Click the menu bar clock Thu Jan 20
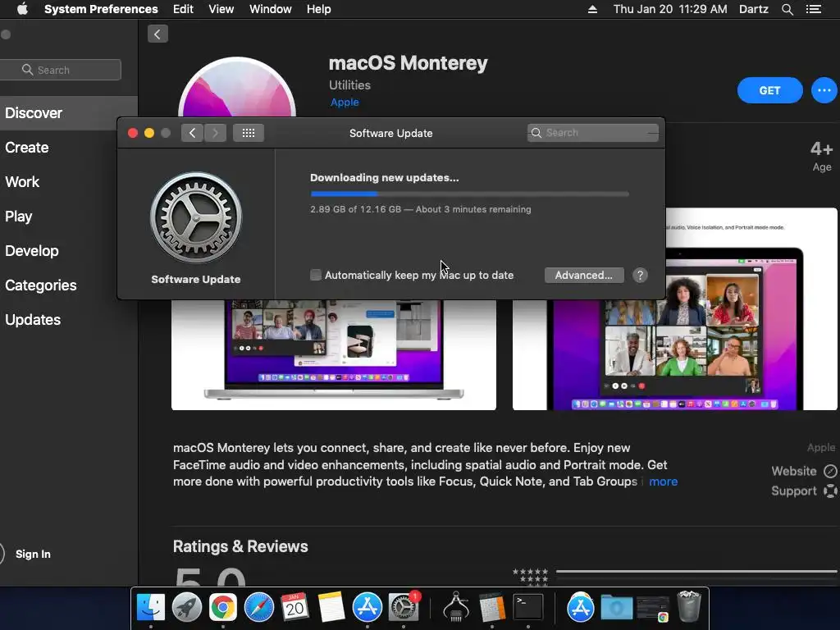Screen dimensions: 840x630 tap(669, 9)
